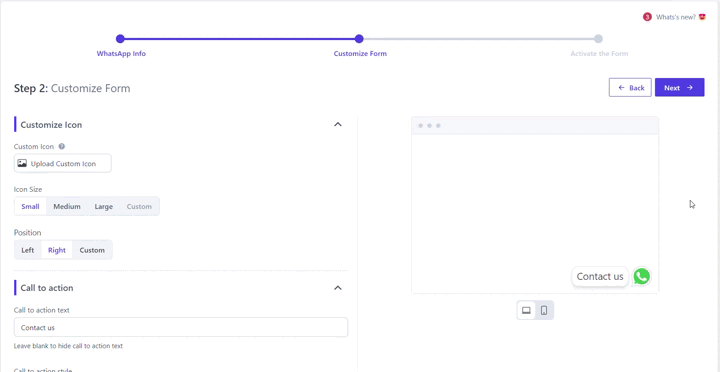Click the What's new notification badge
This screenshot has width=720, height=372.
647,17
